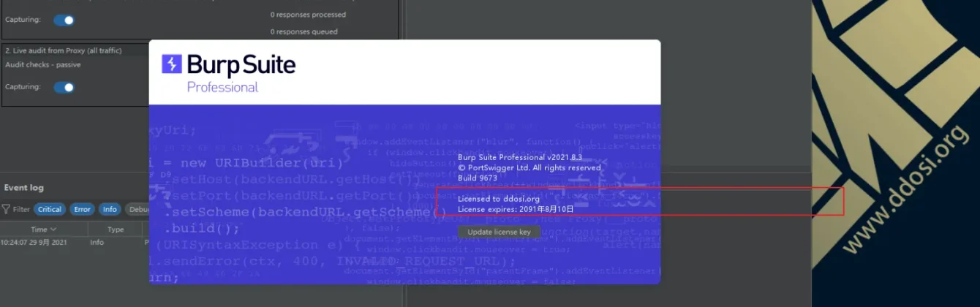This screenshot has width=980, height=307.
Task: Click Update license key button
Action: 499,232
